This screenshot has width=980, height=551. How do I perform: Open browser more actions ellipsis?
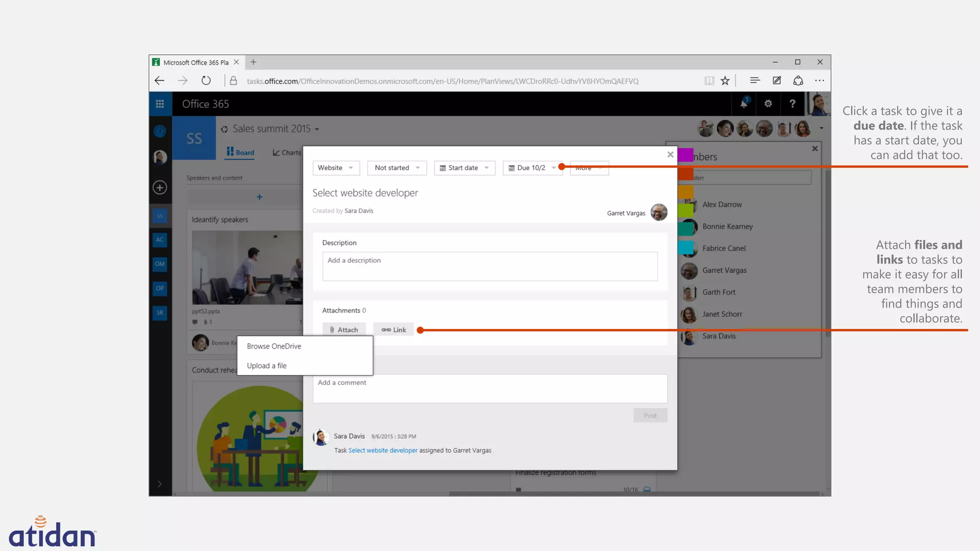820,81
